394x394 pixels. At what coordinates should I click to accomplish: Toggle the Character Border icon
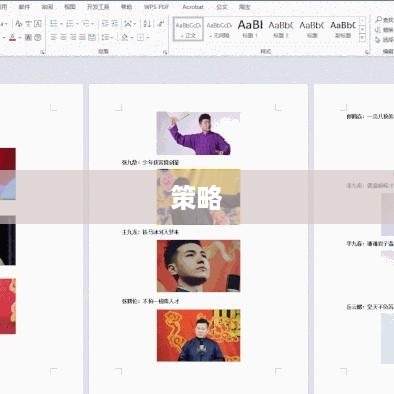[x=38, y=24]
